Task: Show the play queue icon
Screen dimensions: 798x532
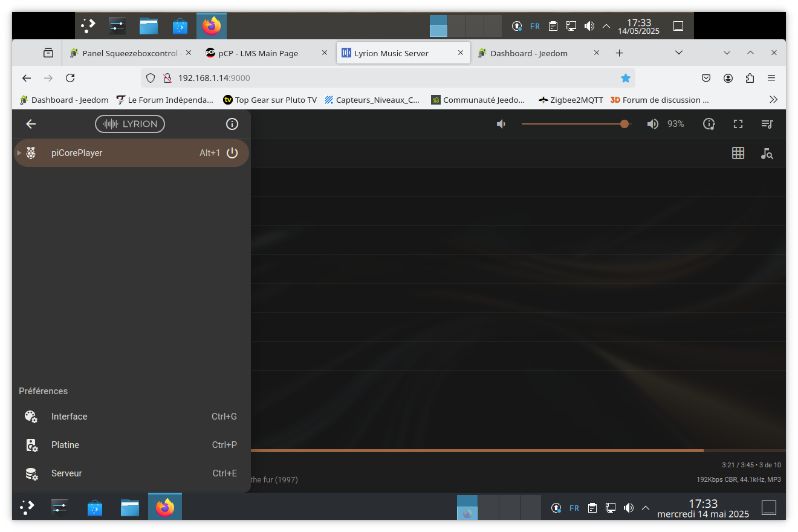Action: (x=767, y=124)
